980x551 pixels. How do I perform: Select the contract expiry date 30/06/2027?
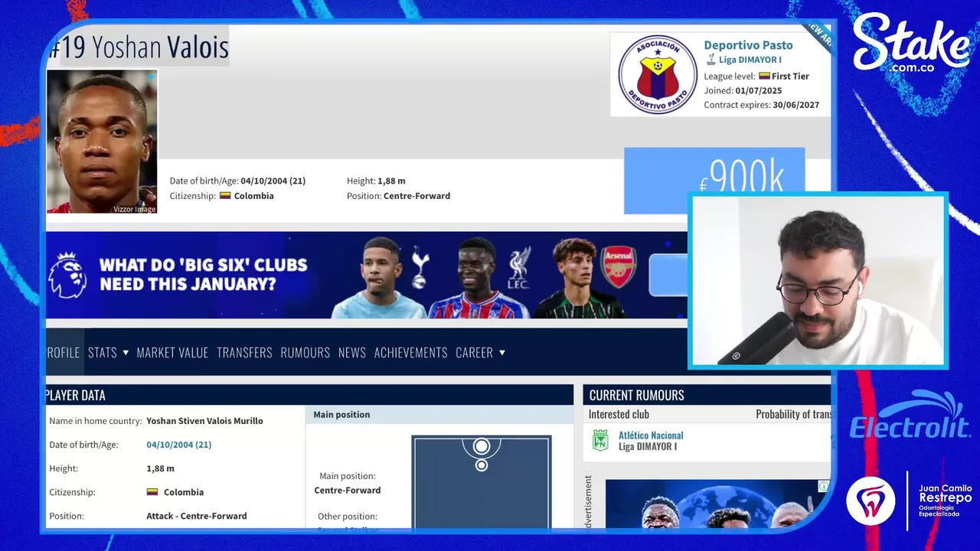(795, 105)
